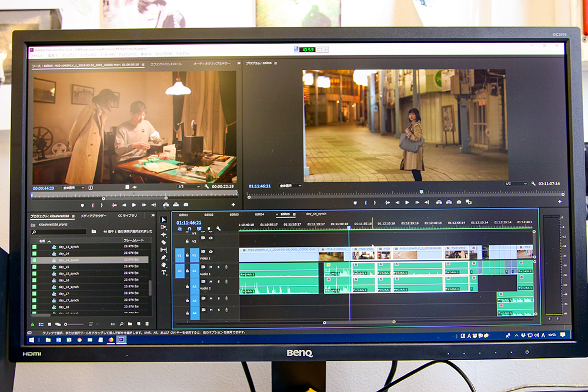The width and height of the screenshot is (588, 392).
Task: Open Edit05 sequence tab menu
Action: coord(295,215)
